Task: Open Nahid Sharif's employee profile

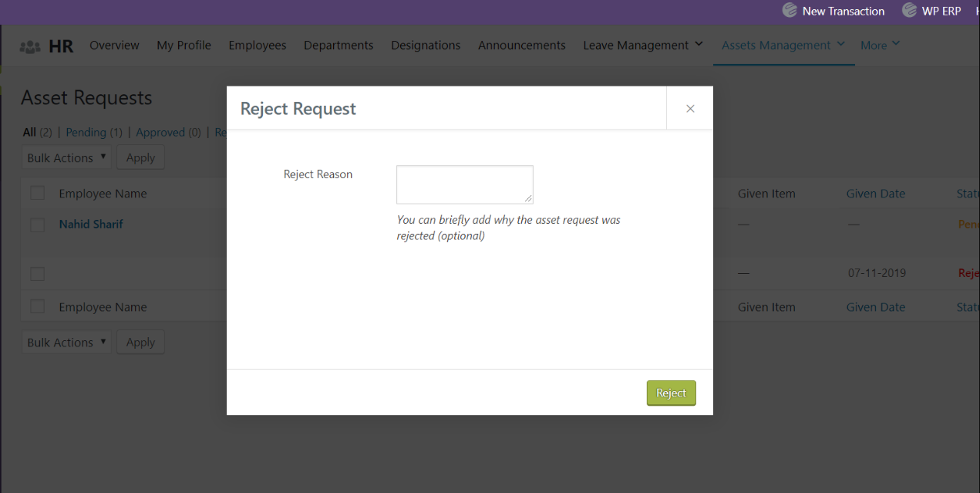Action: tap(90, 224)
